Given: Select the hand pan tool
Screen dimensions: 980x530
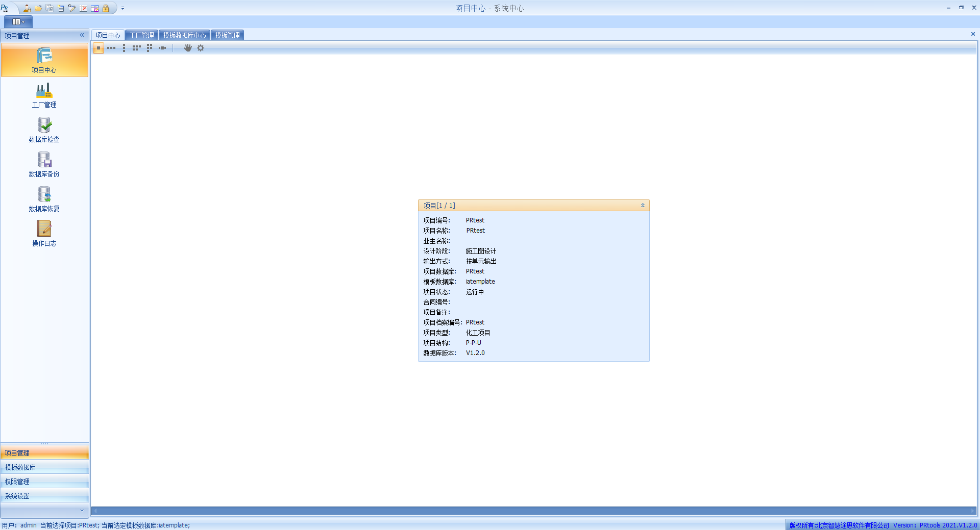Looking at the screenshot, I should point(188,48).
